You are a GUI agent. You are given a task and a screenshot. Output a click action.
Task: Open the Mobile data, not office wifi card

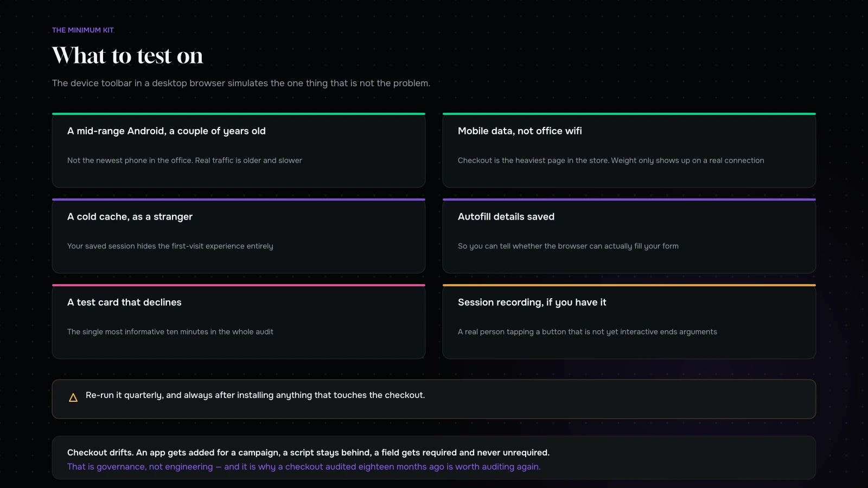tap(629, 150)
